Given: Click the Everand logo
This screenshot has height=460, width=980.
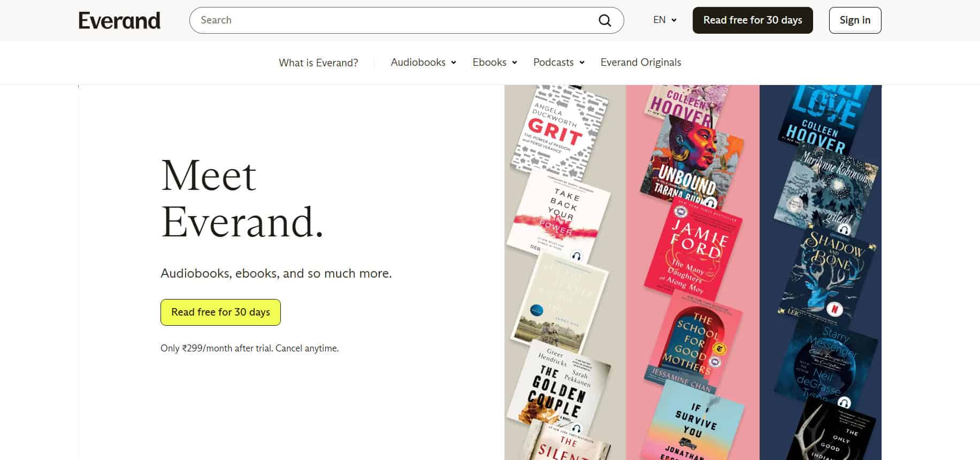Looking at the screenshot, I should [119, 20].
